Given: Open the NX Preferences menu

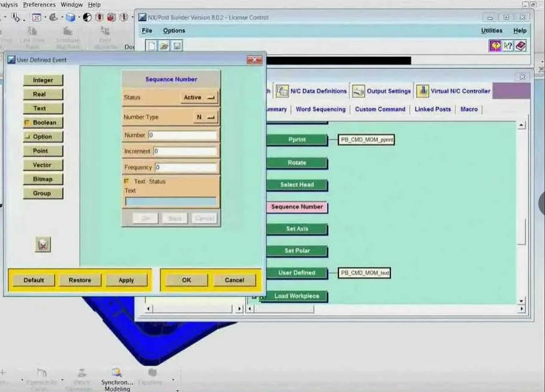Looking at the screenshot, I should pyautogui.click(x=39, y=5).
